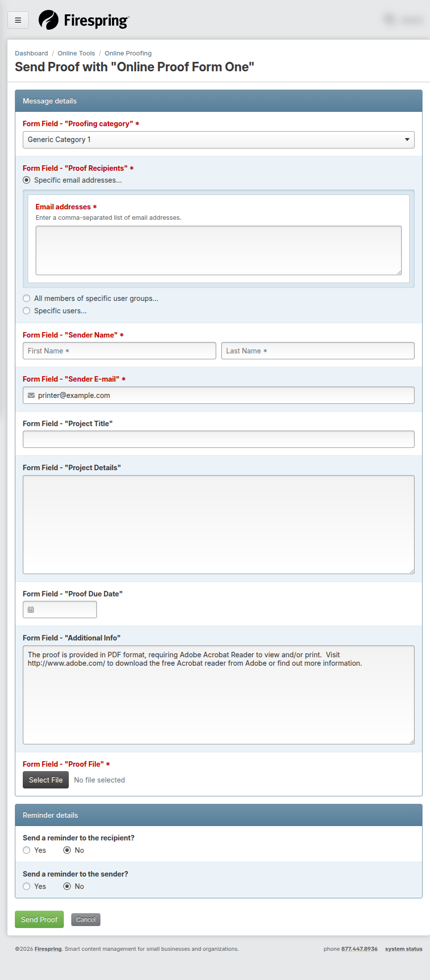Focus the Email addresses text area
This screenshot has width=430, height=980.
point(219,250)
